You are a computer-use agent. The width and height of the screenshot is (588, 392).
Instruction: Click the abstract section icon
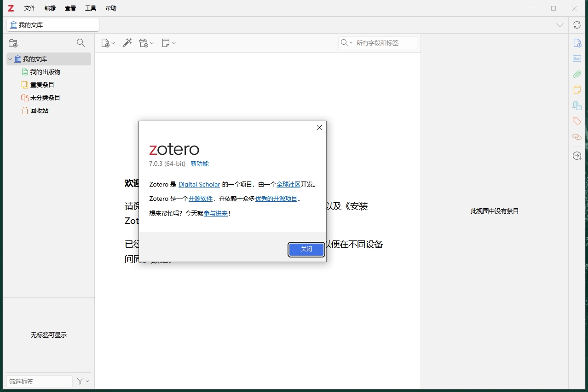(577, 59)
